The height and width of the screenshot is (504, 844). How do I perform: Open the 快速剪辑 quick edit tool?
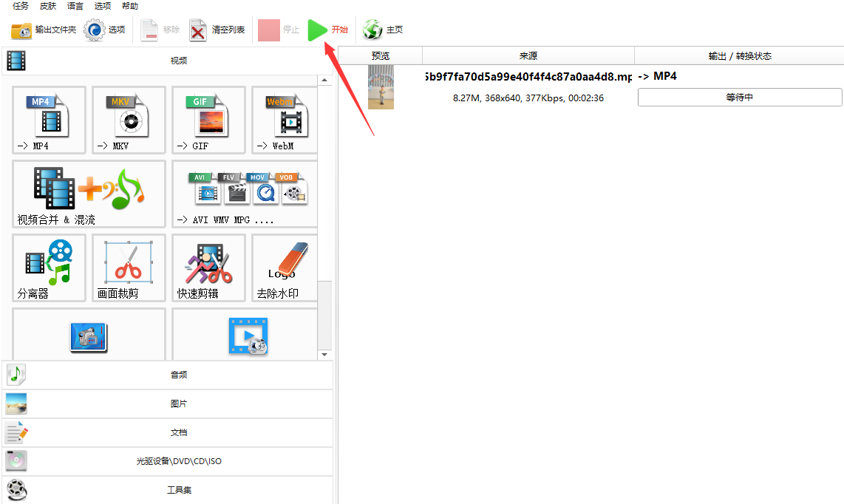(x=208, y=268)
